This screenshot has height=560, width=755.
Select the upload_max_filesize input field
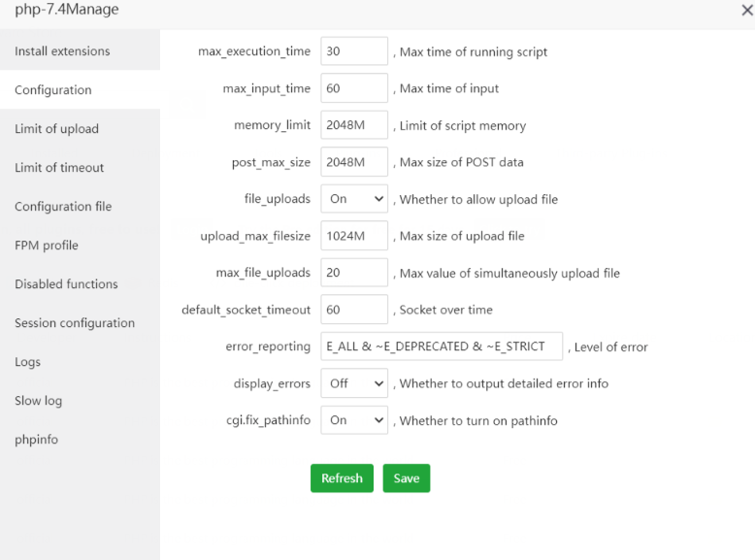tap(354, 236)
